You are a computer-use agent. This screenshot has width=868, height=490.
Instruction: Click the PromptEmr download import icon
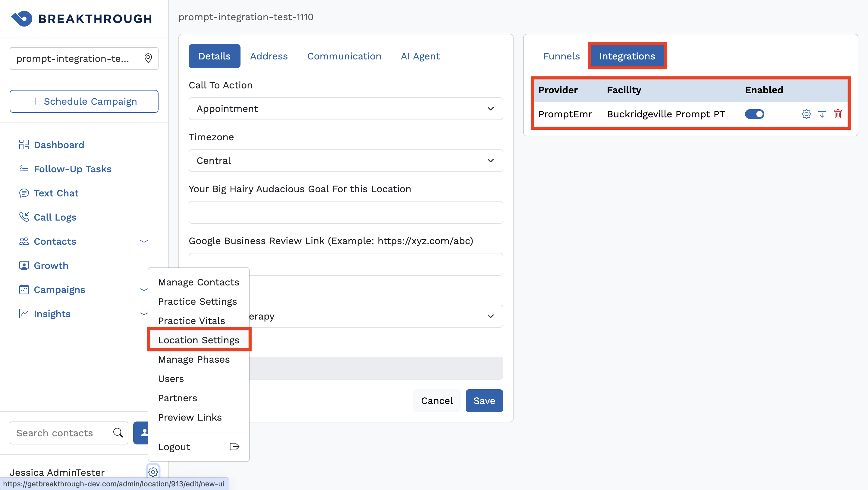[822, 114]
